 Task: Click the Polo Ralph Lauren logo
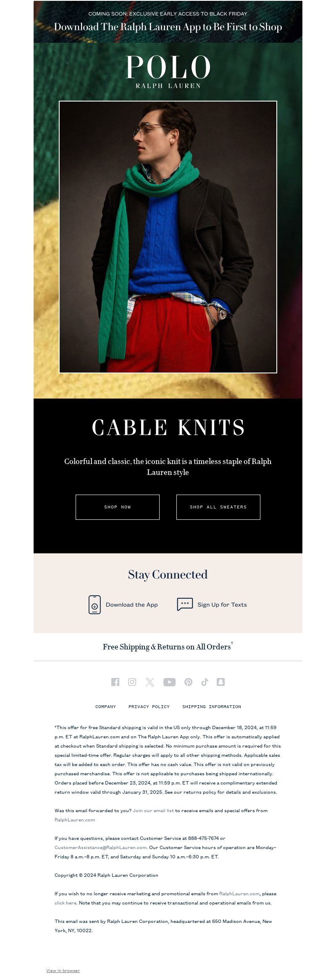click(168, 72)
